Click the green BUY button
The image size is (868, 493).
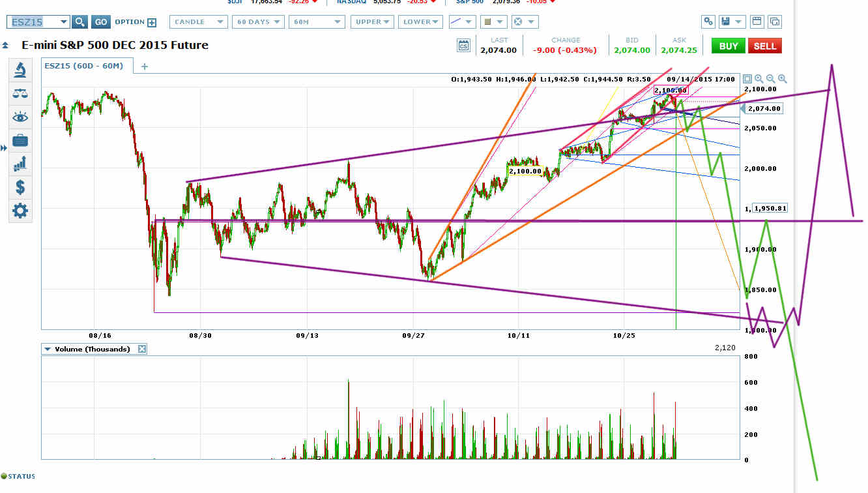(729, 46)
